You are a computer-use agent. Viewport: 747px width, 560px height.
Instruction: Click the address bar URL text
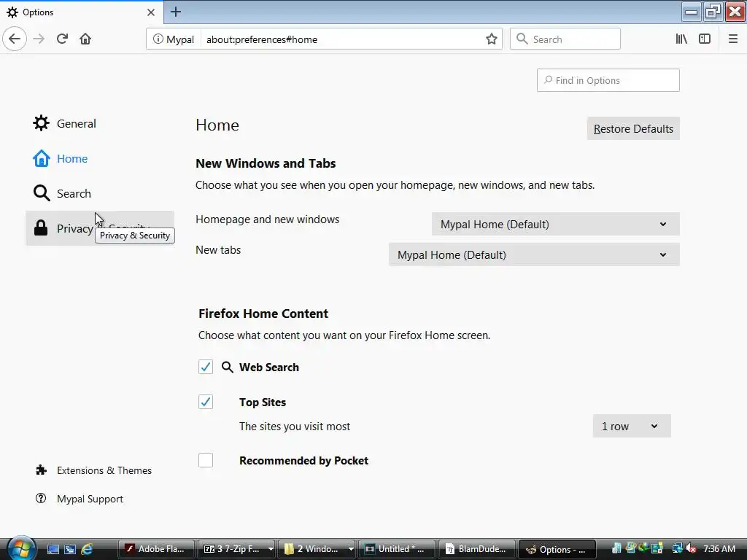(262, 39)
